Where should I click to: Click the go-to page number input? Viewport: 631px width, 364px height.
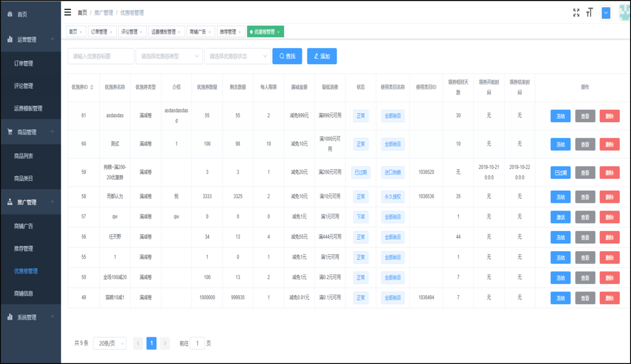coord(197,343)
